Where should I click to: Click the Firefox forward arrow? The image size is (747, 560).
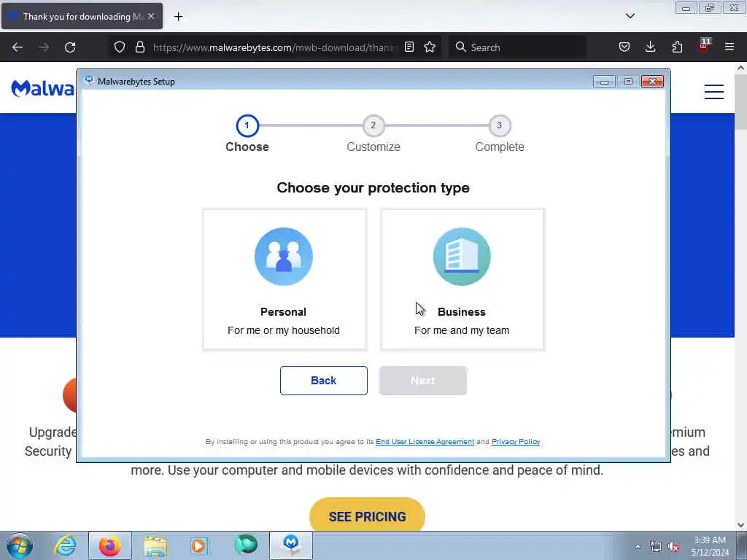pos(44,47)
